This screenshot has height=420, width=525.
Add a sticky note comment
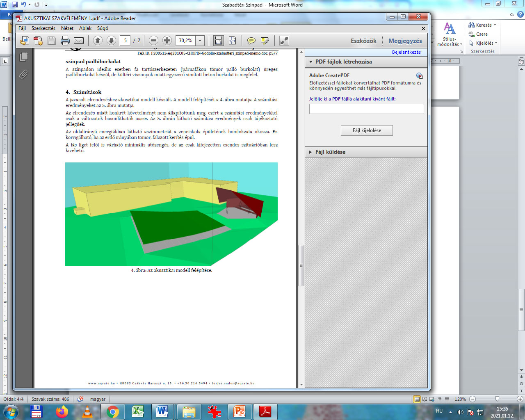click(x=251, y=41)
